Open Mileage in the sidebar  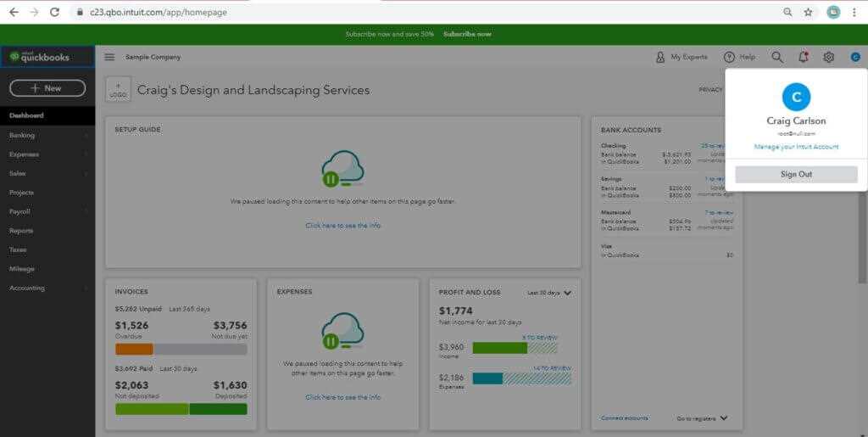pyautogui.click(x=47, y=269)
